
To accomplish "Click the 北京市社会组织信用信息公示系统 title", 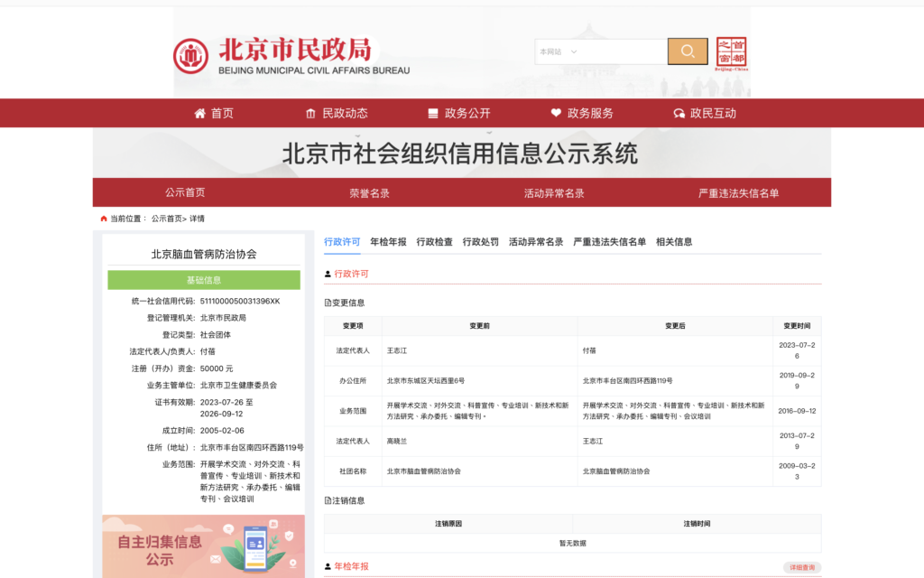I will click(460, 154).
